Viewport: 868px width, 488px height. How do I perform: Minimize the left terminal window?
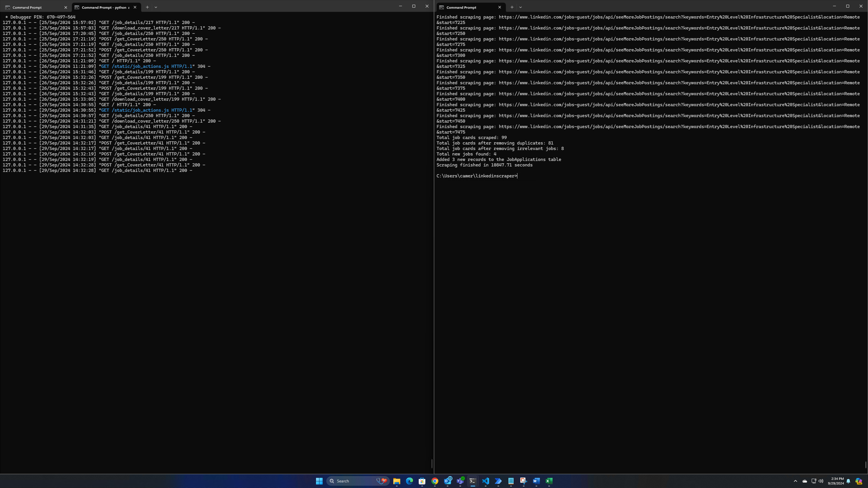point(400,6)
